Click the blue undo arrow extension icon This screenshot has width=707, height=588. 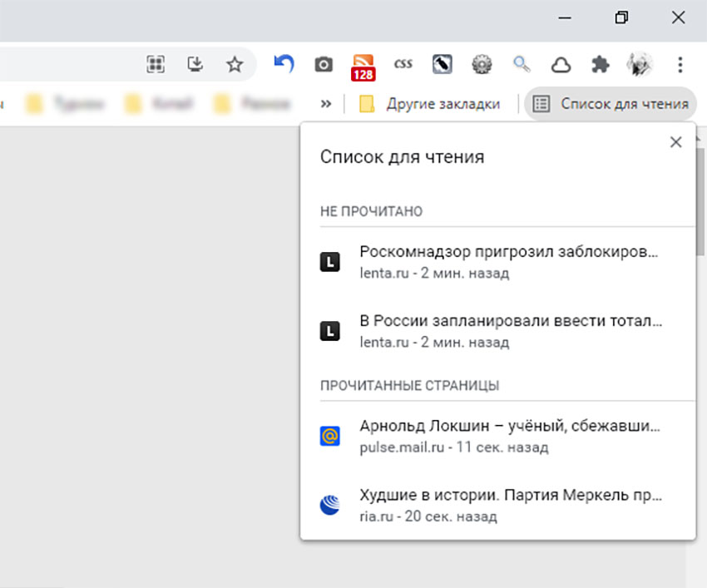click(x=284, y=63)
